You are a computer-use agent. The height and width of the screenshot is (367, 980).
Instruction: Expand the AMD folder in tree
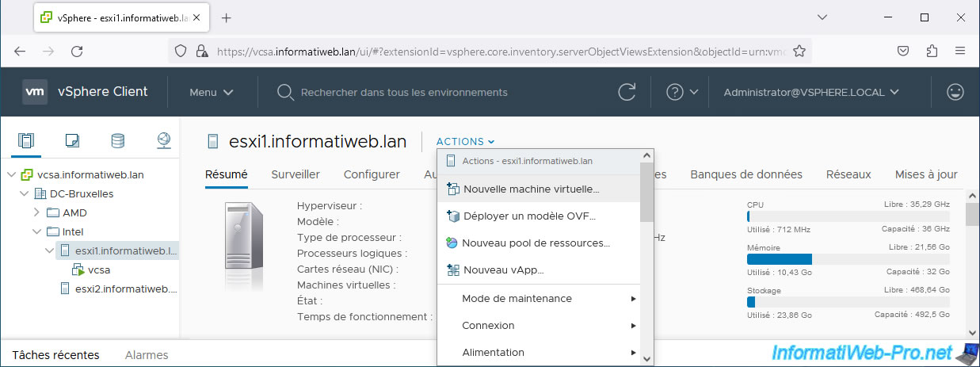point(36,212)
